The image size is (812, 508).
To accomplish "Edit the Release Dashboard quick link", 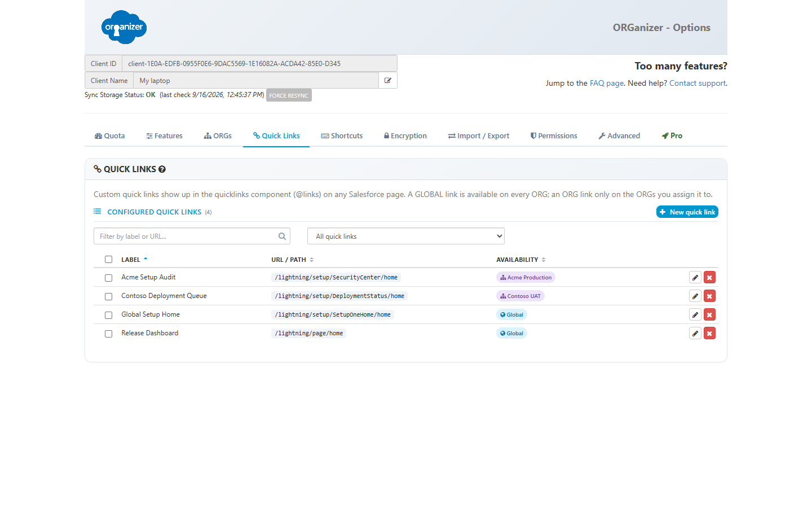I will 695,334.
